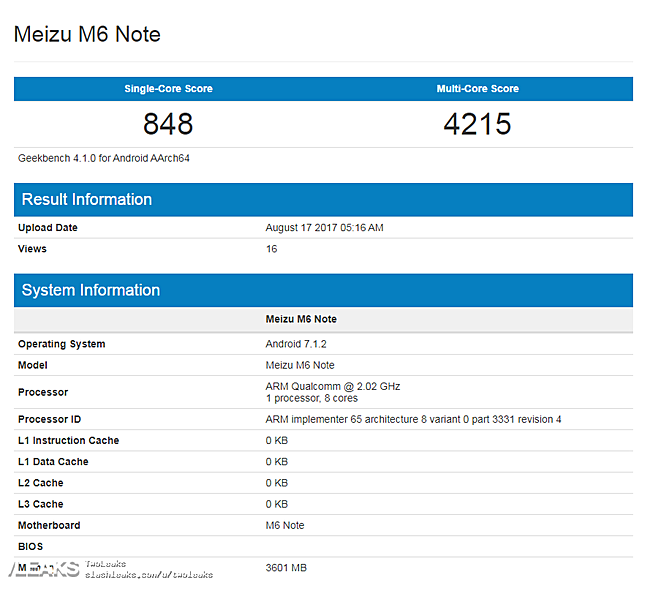Click the Meizu M6 Note page title

coord(87,34)
